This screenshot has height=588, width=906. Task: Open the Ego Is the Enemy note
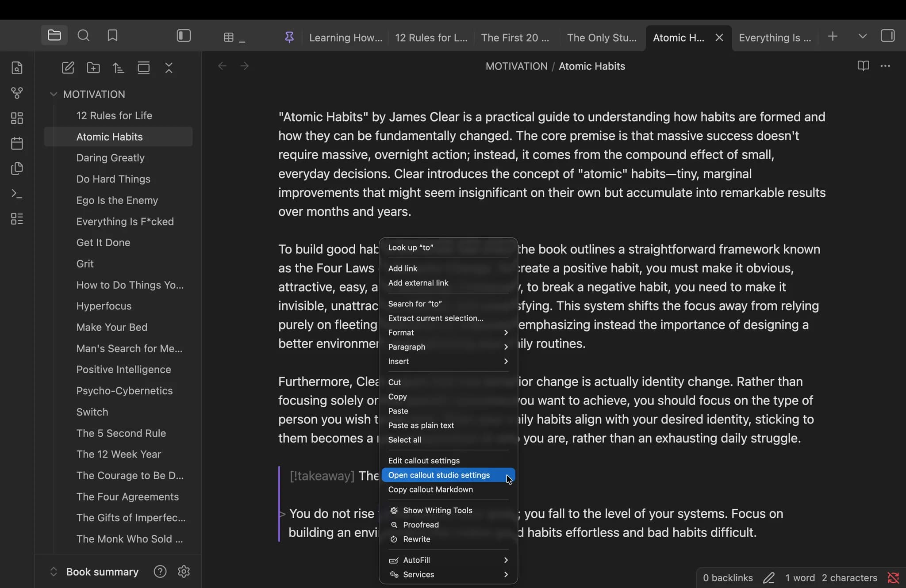pyautogui.click(x=119, y=200)
